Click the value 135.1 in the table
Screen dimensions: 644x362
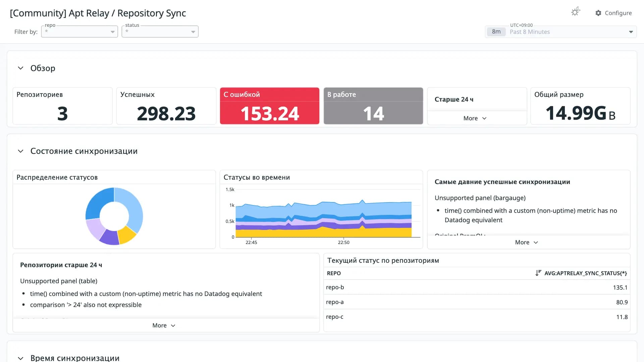click(x=620, y=288)
